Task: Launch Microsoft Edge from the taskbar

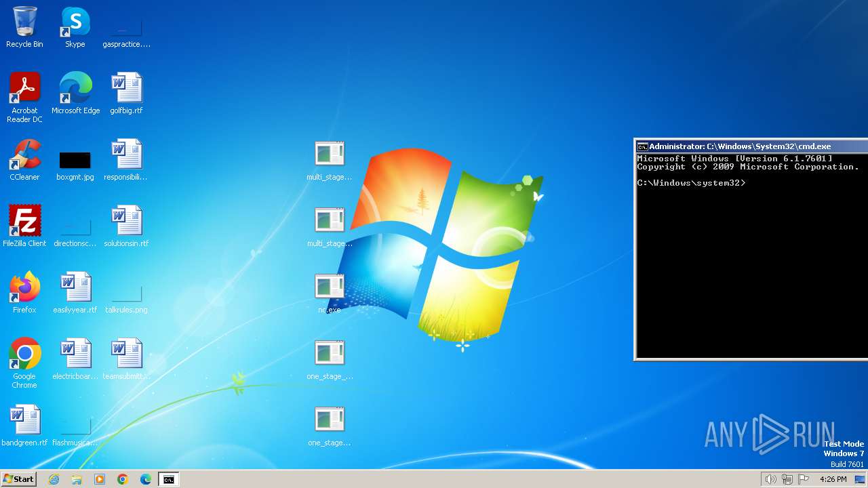Action: point(146,479)
